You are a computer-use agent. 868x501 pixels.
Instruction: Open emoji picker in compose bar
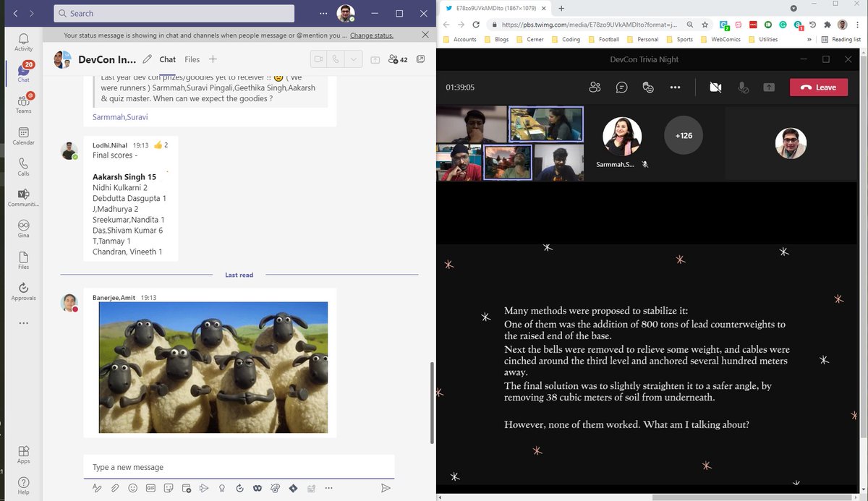132,488
